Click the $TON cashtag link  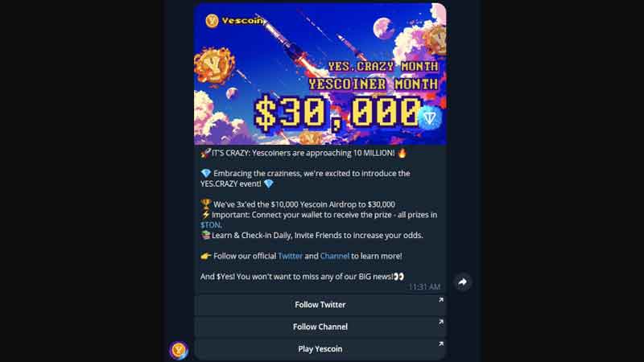point(210,225)
